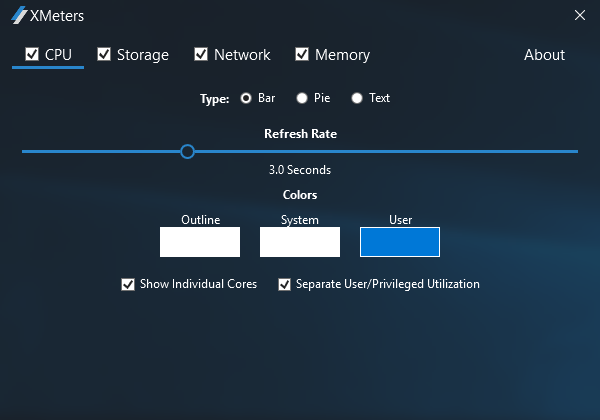600x420 pixels.
Task: Toggle the Memory checkbox
Action: (x=302, y=54)
